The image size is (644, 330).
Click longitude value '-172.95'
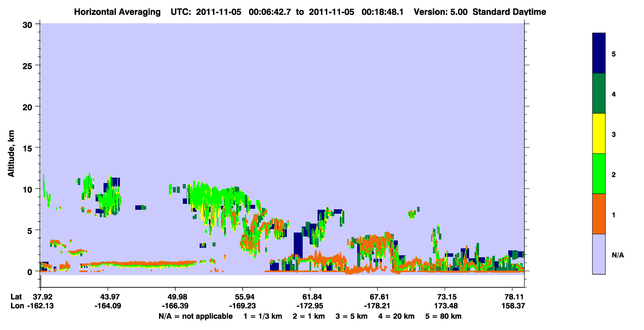[x=310, y=306]
